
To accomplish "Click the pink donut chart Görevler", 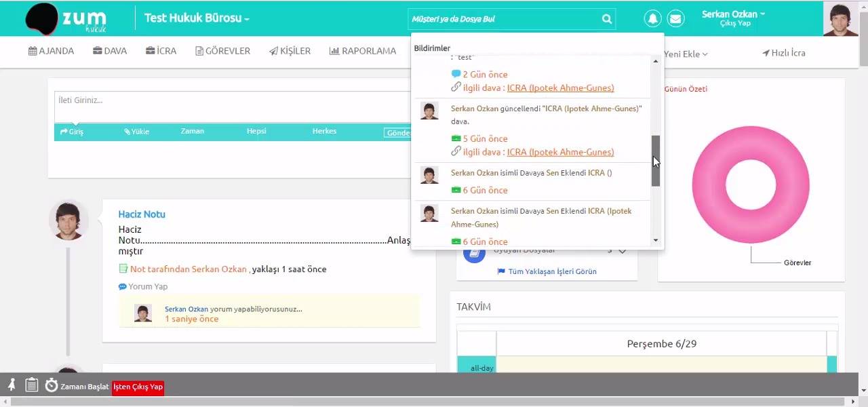I will [x=751, y=185].
